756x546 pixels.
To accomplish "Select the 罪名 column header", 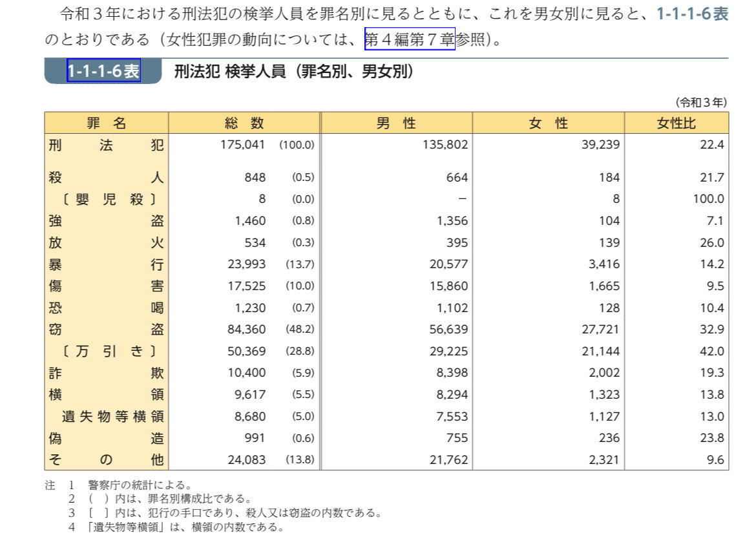I will pyautogui.click(x=107, y=123).
